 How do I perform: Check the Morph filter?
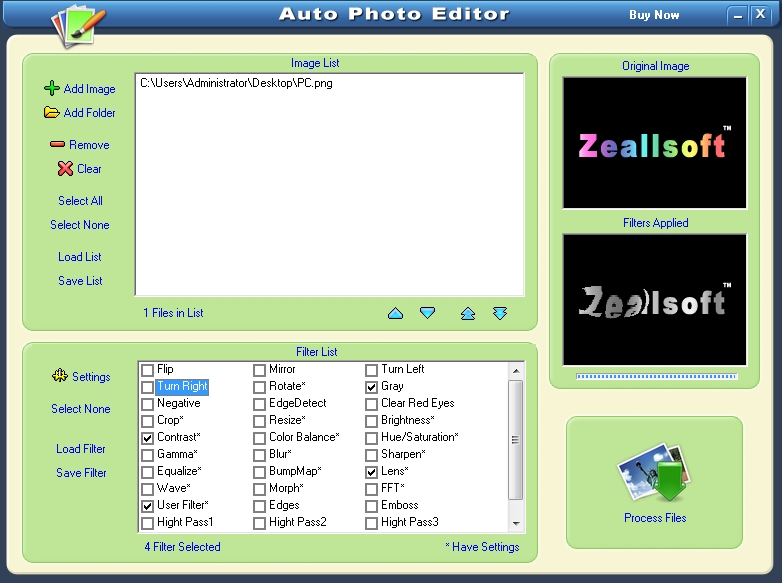click(x=259, y=489)
